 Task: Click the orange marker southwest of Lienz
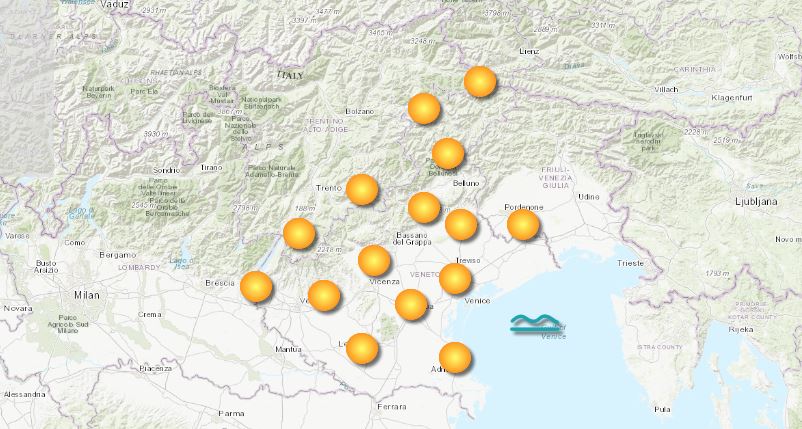[x=480, y=81]
